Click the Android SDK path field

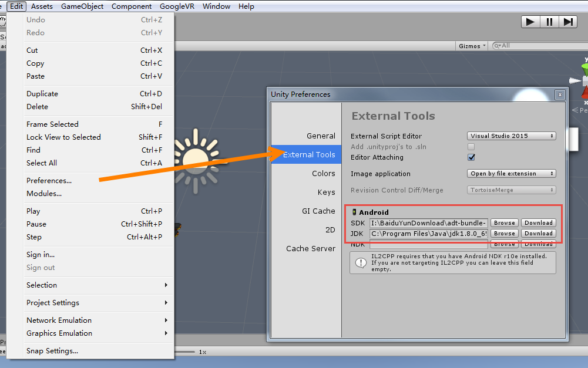pyautogui.click(x=429, y=223)
